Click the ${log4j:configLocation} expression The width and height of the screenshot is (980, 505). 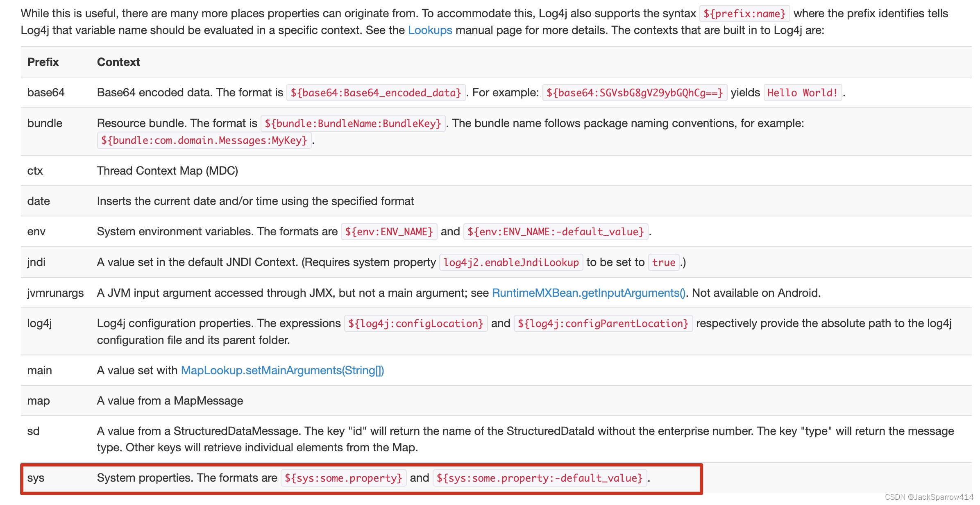415,324
